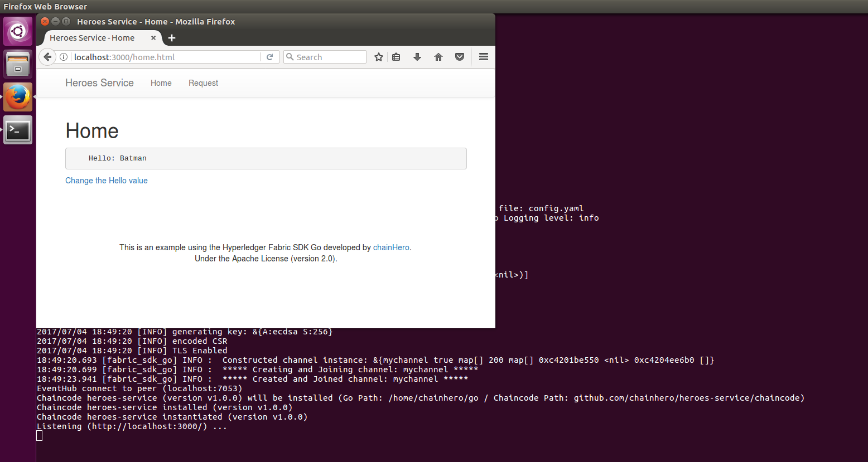This screenshot has height=462, width=868.
Task: Click terminal line 'EventHub connect to peer'
Action: coord(139,388)
